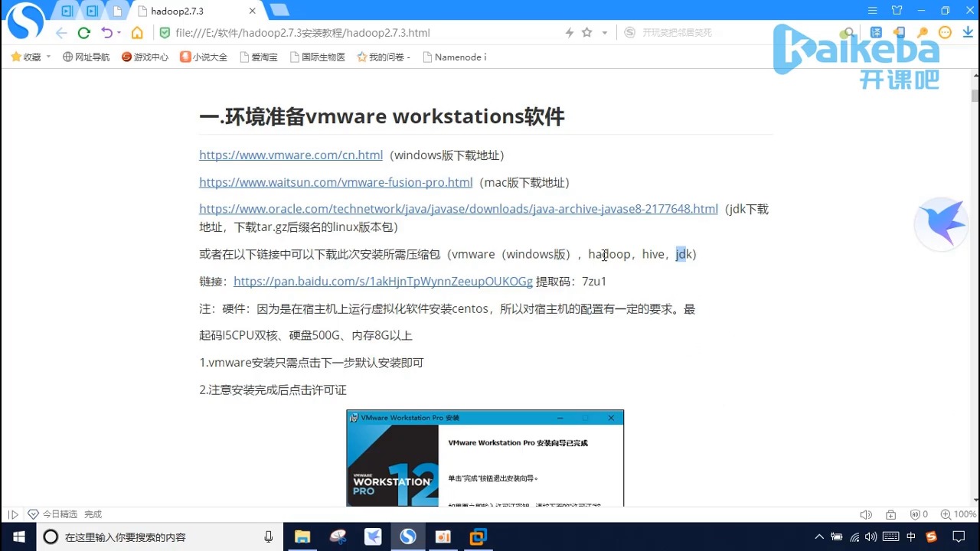The height and width of the screenshot is (551, 980).
Task: Open a new tab with the plus button
Action: click(x=279, y=10)
